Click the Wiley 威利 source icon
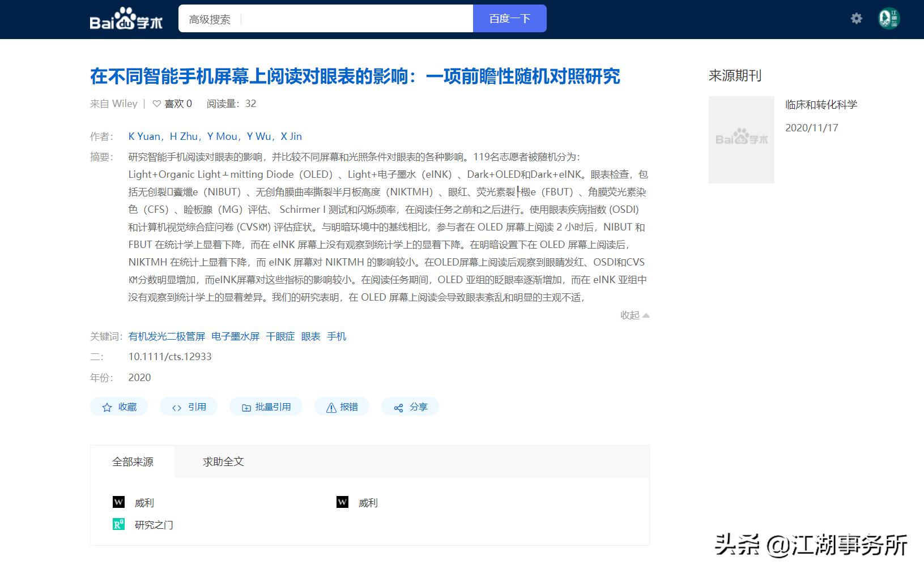Image resolution: width=924 pixels, height=573 pixels. point(118,502)
